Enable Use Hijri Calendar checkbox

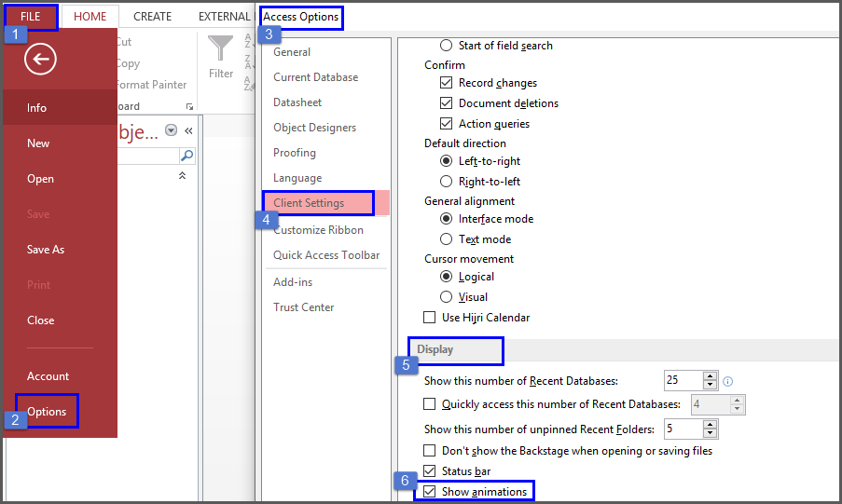point(430,318)
